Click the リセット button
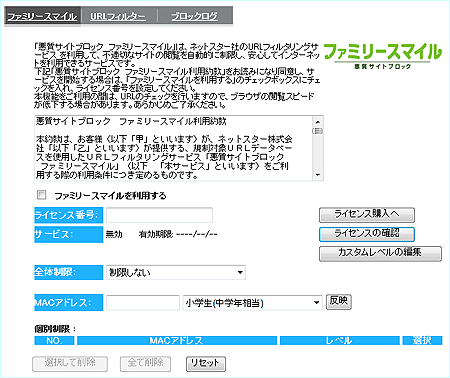Screen dimensions: 450x378 (x=206, y=364)
